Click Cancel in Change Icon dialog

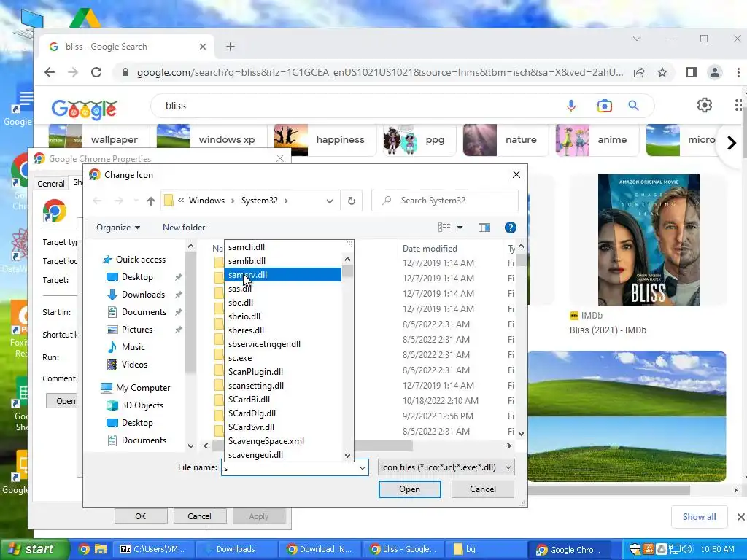(483, 489)
